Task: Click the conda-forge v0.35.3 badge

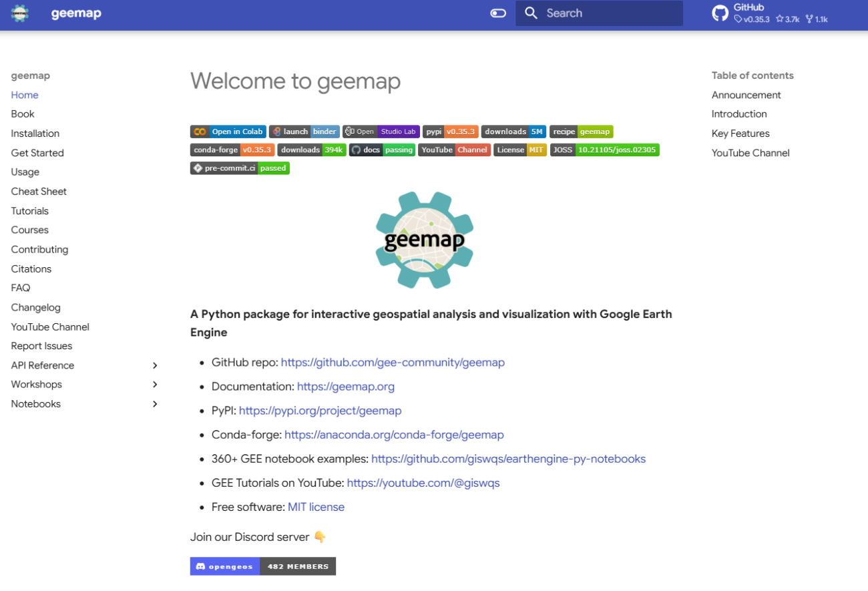Action: tap(232, 150)
